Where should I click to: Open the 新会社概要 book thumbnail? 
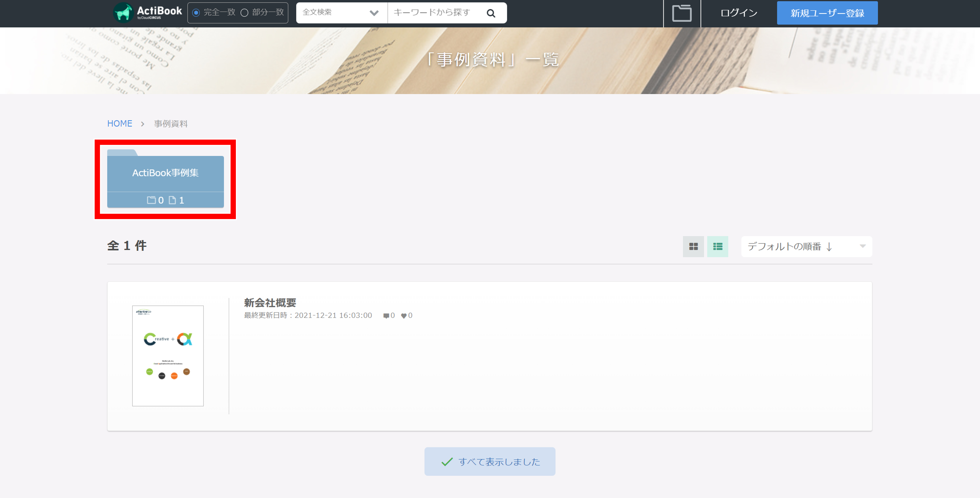pyautogui.click(x=168, y=356)
